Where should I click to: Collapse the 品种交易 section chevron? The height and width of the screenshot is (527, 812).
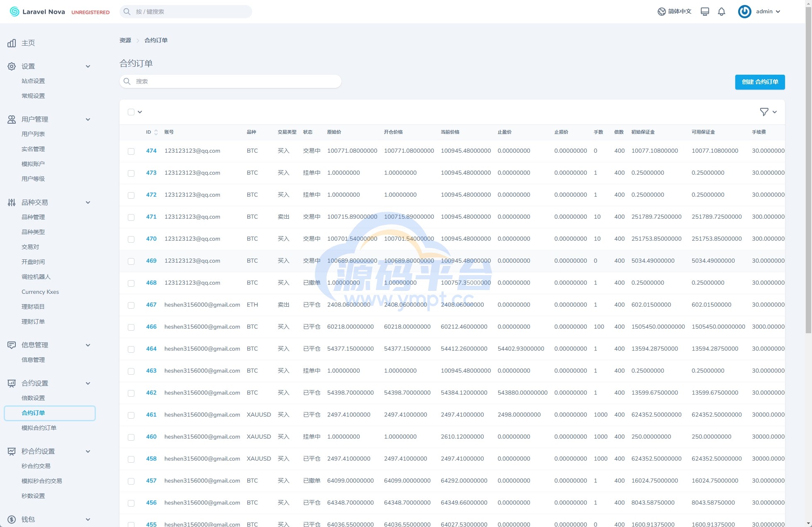point(88,203)
